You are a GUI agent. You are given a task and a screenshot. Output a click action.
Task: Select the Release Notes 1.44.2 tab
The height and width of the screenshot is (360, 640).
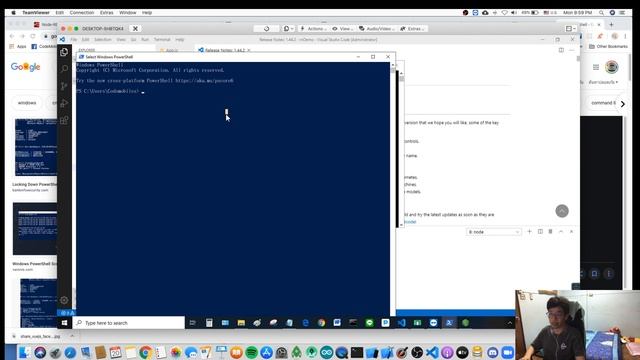[224, 50]
